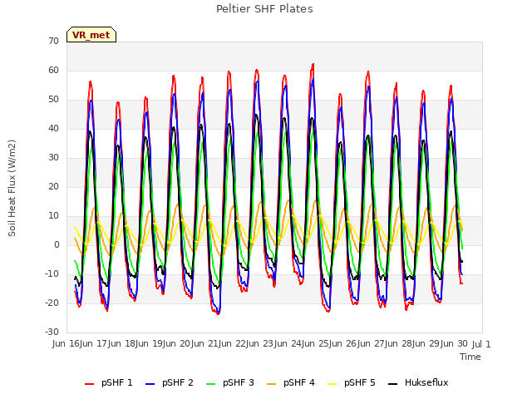Image resolution: width=532 pixels, height=399 pixels.
Task: Click the yellow pSHF 5 legend swatch
Action: coord(332,384)
